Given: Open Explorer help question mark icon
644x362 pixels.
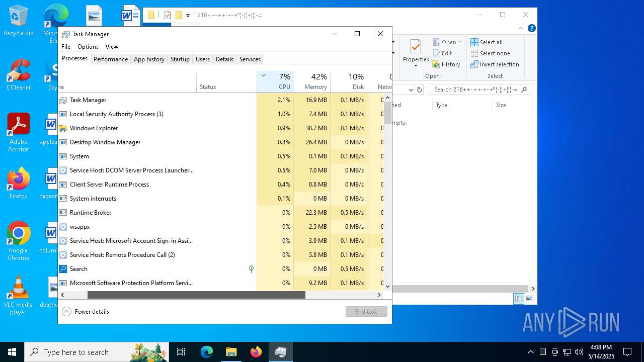Looking at the screenshot, I should pos(531,28).
